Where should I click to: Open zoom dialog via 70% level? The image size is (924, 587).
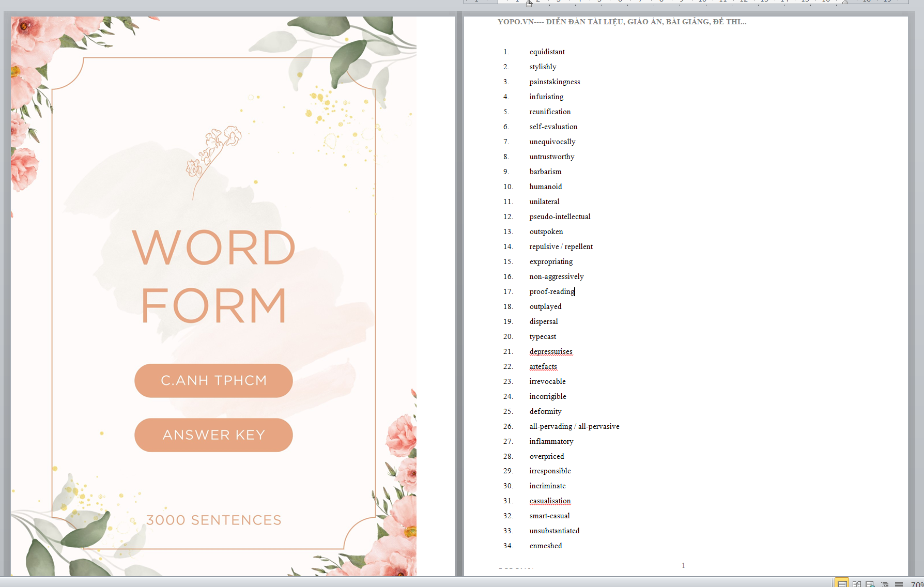point(917,584)
